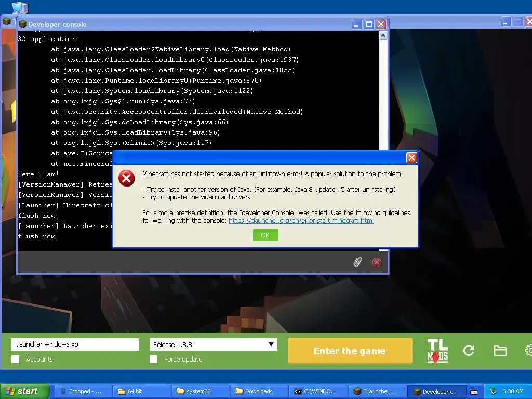Click the 6:30 AM clock in tray
Viewport: 532px width, 399px height.
pyautogui.click(x=513, y=391)
